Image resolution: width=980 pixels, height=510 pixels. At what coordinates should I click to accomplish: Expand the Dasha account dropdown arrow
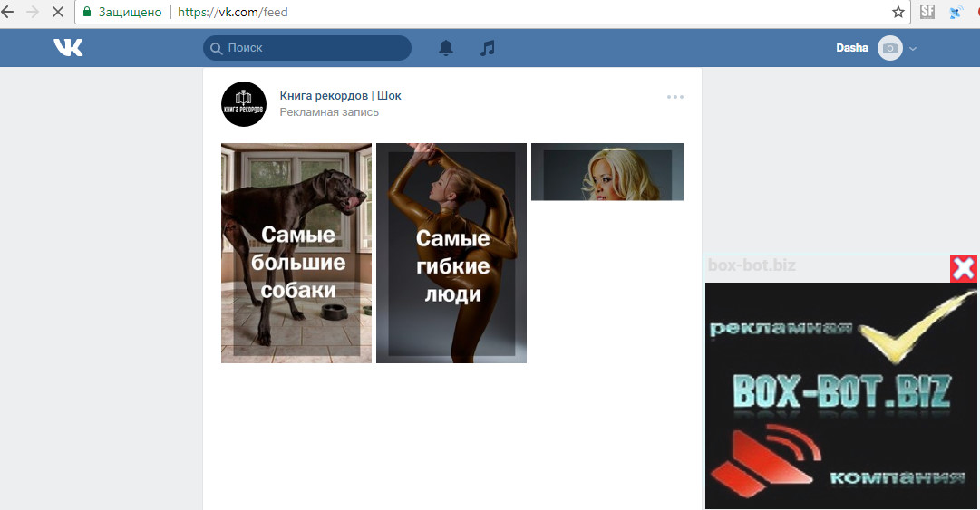coord(913,49)
